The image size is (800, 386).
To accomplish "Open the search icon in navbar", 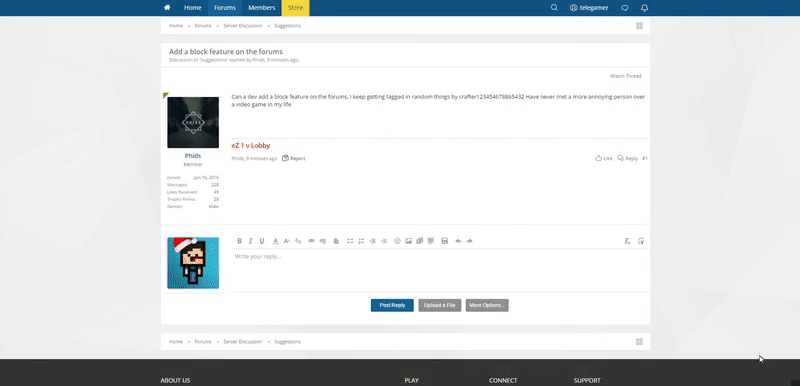I will click(554, 8).
